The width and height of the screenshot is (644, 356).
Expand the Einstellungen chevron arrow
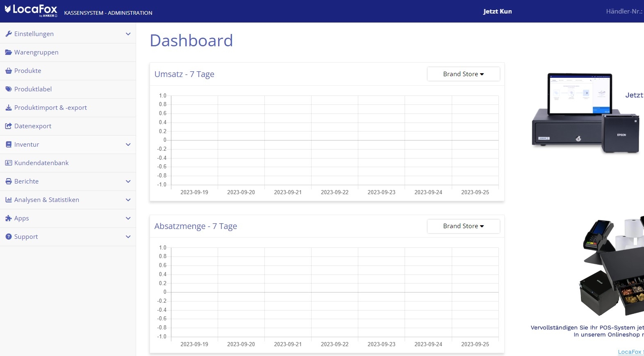coord(128,34)
